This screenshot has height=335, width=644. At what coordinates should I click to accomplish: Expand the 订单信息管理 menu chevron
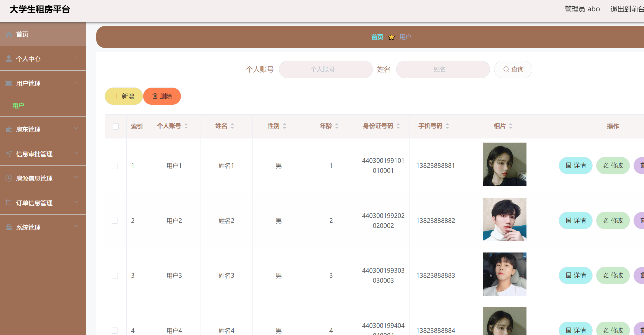coord(76,202)
